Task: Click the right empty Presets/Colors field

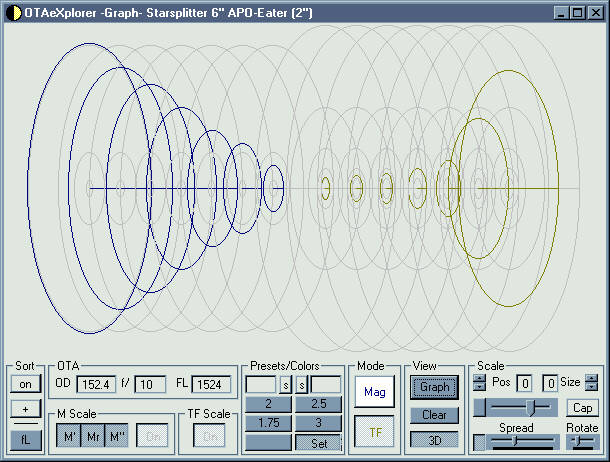Action: click(326, 385)
